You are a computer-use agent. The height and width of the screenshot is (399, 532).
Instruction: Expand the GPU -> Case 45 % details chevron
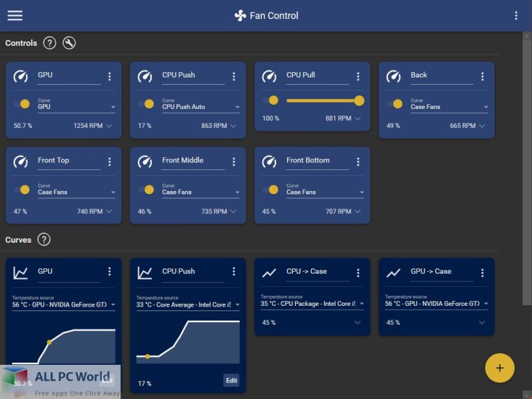point(482,322)
